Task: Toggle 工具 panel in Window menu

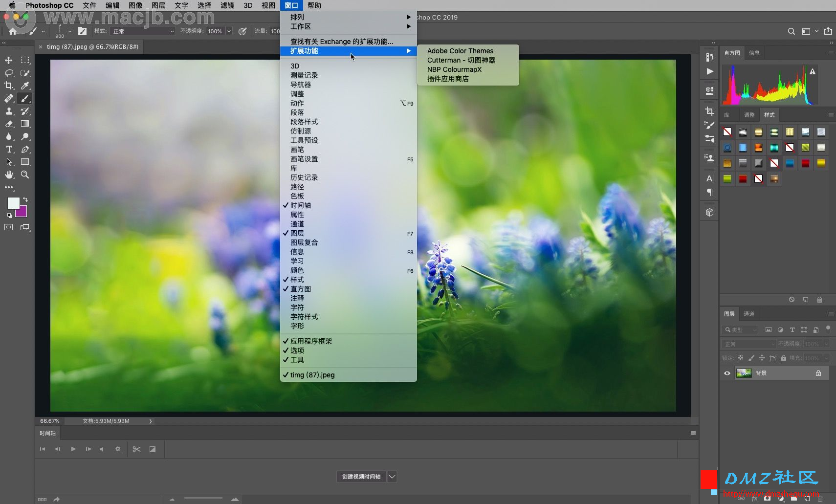Action: point(349,360)
